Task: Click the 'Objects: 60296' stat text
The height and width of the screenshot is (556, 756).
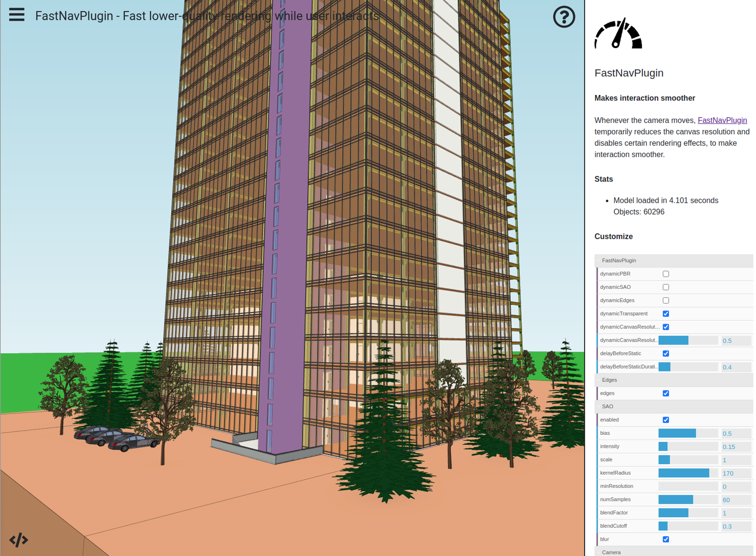Action: 639,212
